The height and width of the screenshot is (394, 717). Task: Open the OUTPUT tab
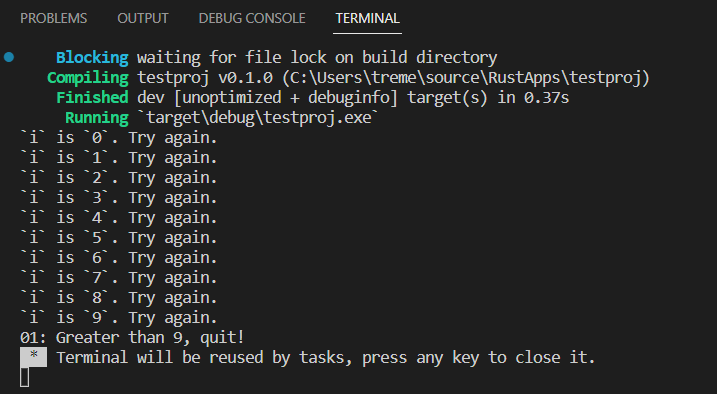(x=143, y=18)
